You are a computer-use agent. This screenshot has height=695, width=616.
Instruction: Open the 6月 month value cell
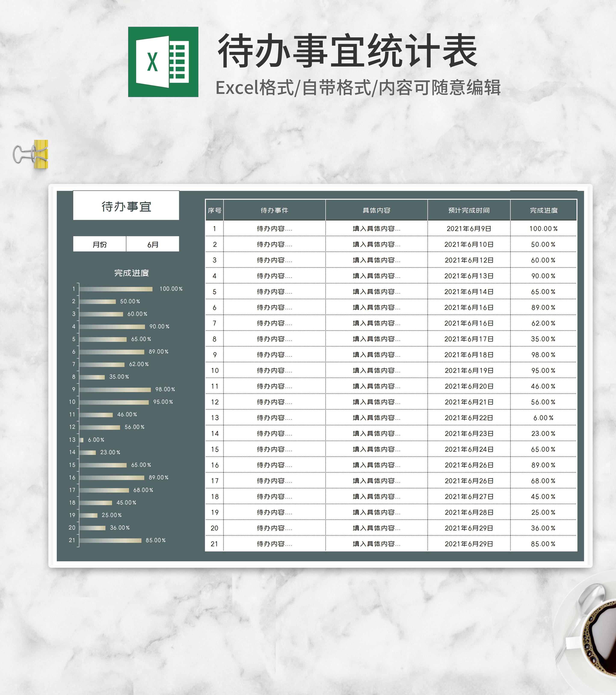[x=152, y=244]
